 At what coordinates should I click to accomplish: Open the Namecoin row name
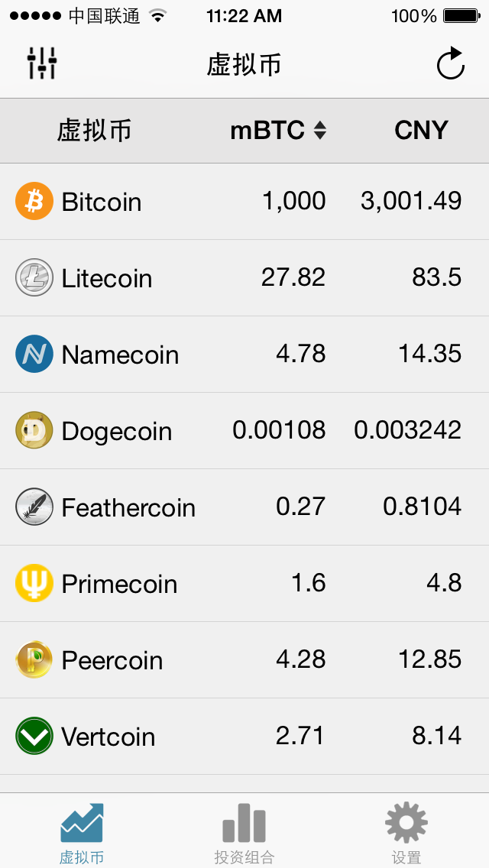click(x=120, y=355)
